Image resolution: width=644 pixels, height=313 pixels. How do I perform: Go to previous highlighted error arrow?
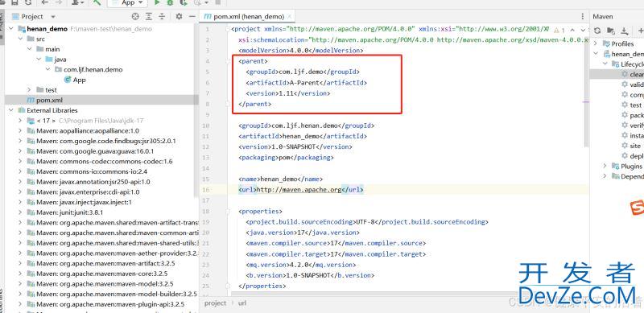(x=572, y=30)
